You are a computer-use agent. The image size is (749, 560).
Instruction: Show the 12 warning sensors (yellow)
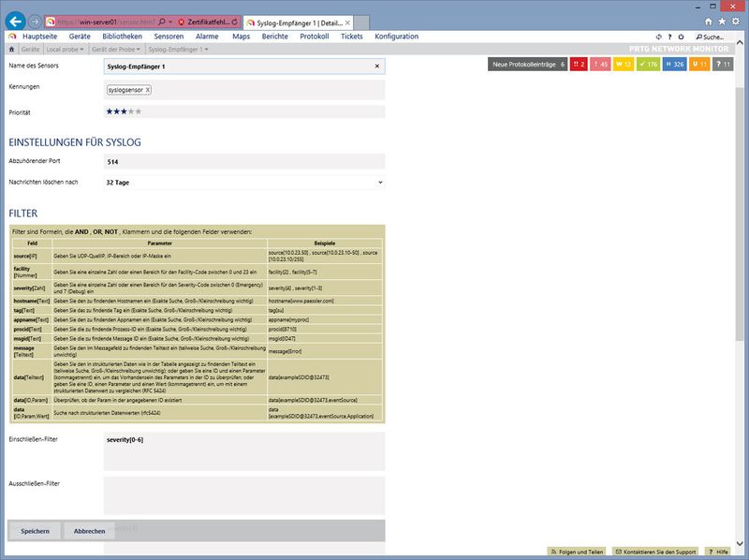click(x=624, y=64)
